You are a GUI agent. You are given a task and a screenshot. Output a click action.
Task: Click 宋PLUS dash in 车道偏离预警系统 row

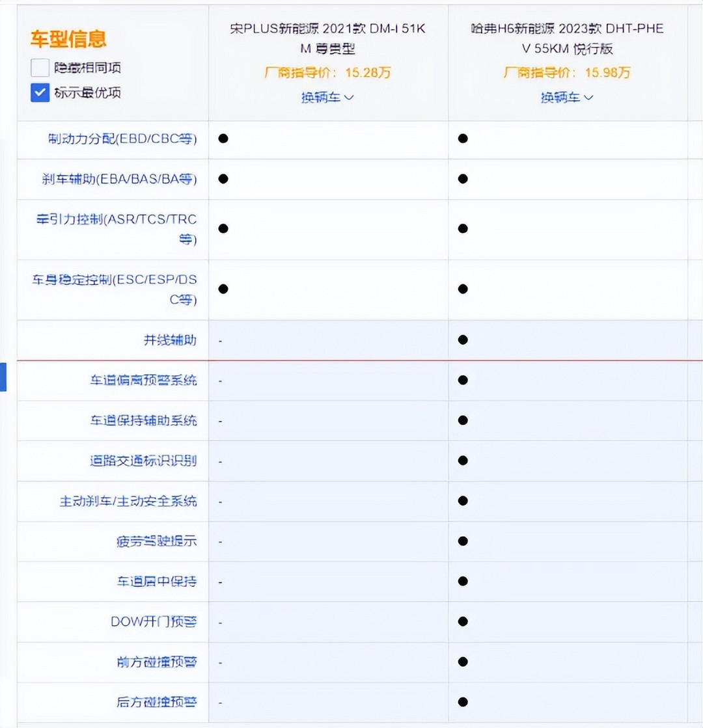(220, 381)
